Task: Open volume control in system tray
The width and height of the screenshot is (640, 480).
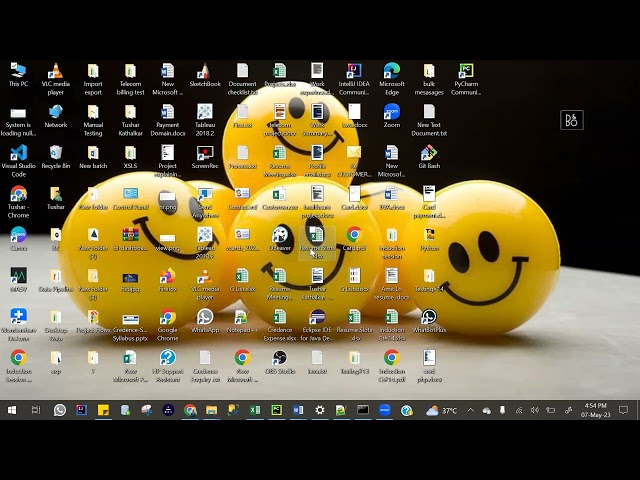Action: point(535,410)
